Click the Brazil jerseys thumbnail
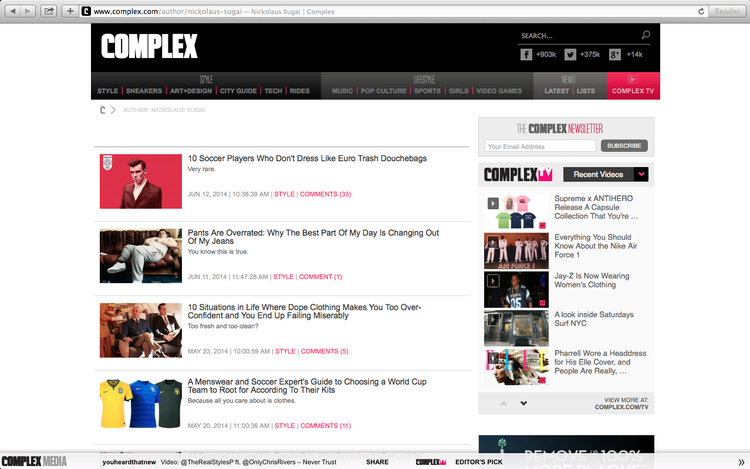 (141, 404)
